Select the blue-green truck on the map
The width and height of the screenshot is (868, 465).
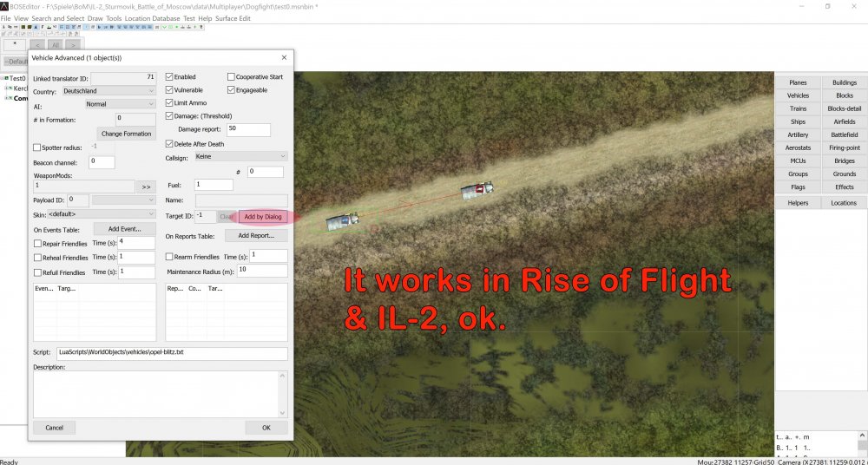(340, 222)
